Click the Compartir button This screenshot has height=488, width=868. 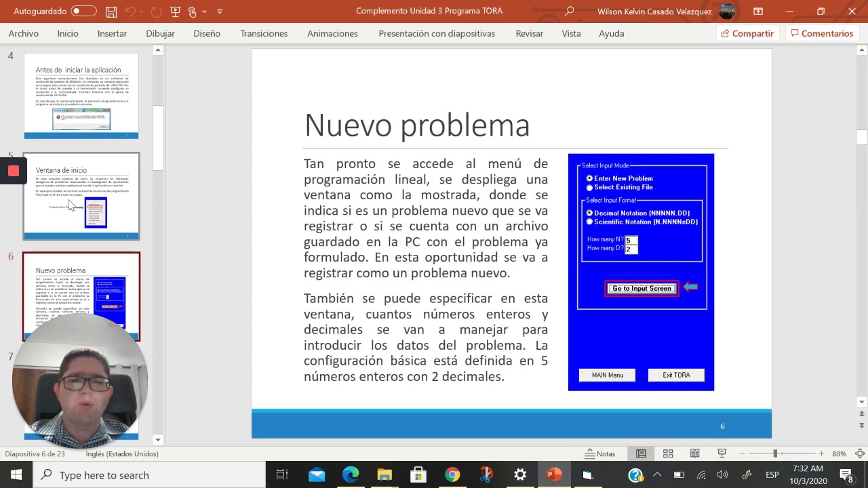click(x=747, y=33)
